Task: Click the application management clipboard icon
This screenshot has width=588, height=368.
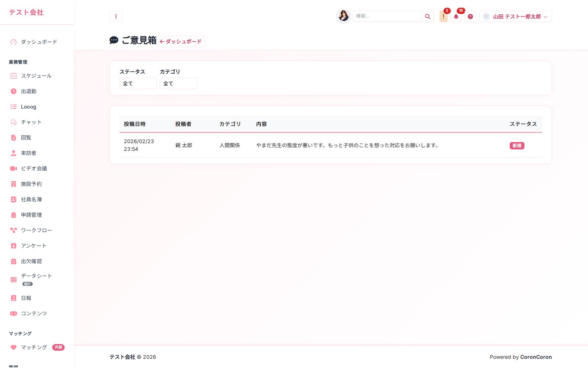Action: (14, 215)
